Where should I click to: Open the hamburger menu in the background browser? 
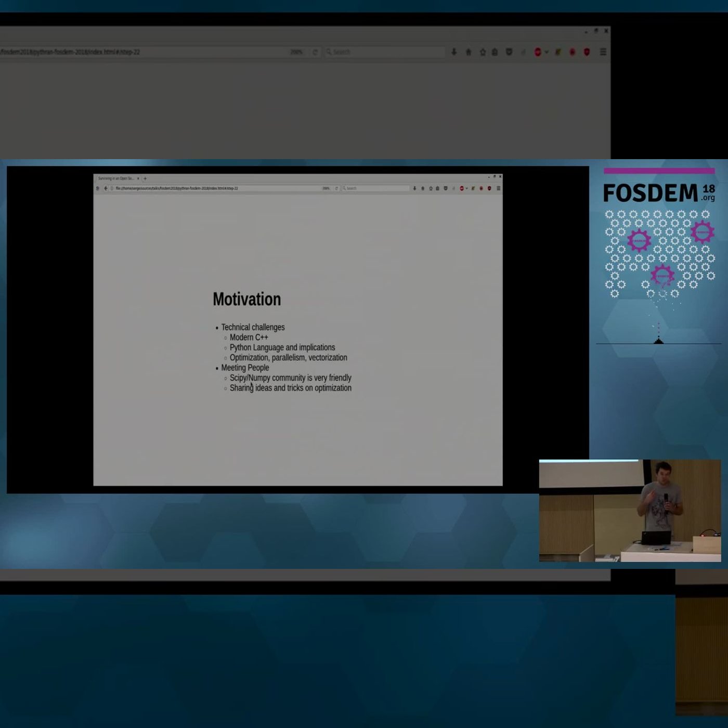[603, 52]
